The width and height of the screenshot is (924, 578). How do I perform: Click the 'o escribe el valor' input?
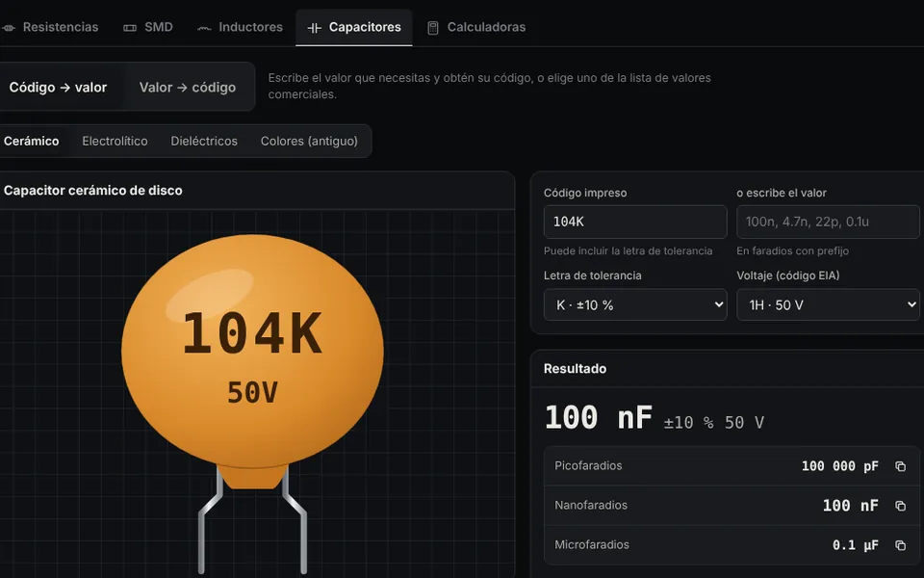(828, 222)
